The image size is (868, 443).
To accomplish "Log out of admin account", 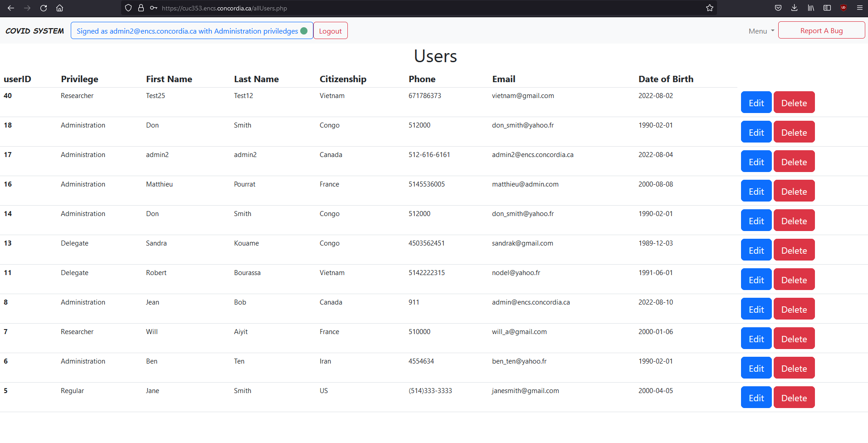I will 330,31.
